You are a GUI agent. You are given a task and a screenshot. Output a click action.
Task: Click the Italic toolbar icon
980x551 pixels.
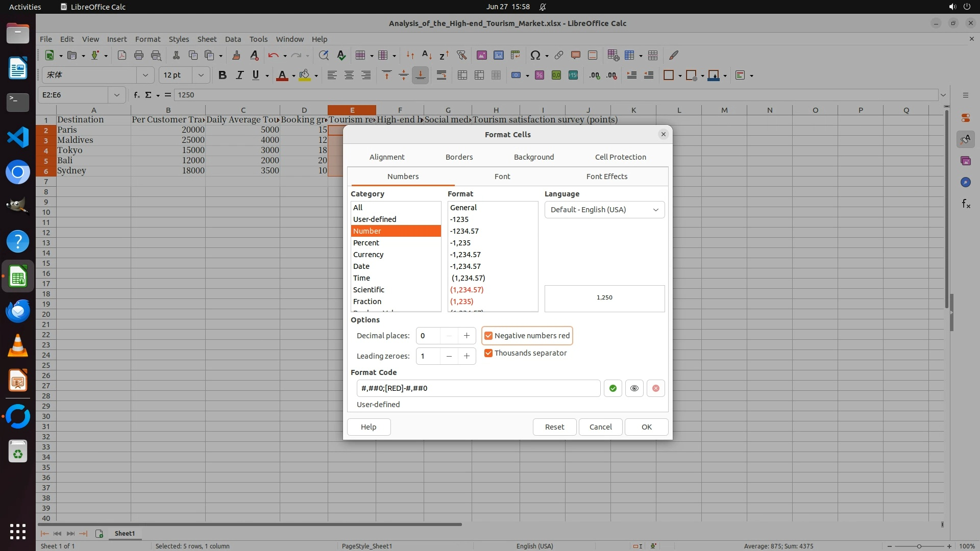point(239,76)
